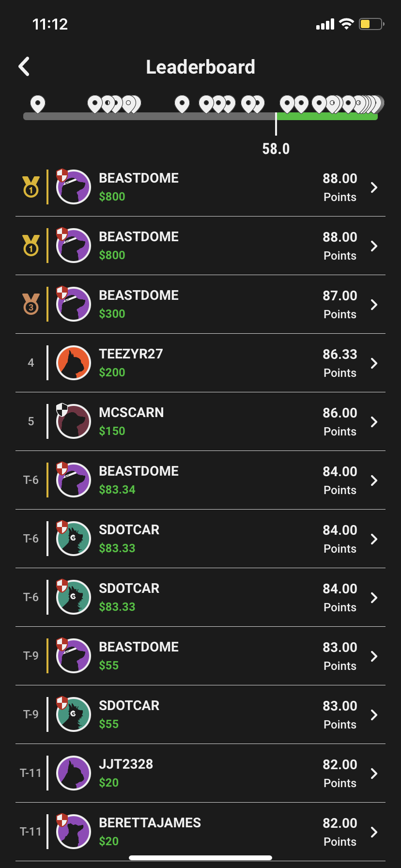Expand BERETTAJAMES entry chevron
The image size is (401, 868).
[374, 832]
